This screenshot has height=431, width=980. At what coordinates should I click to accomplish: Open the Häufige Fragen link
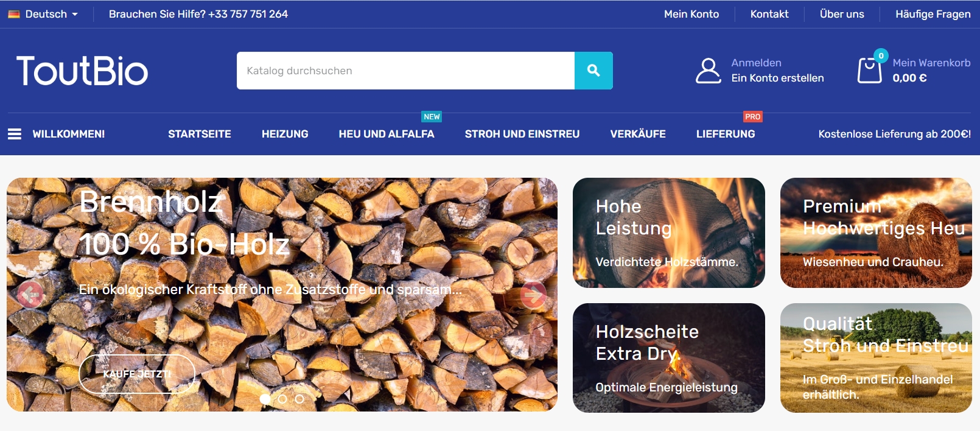point(933,14)
